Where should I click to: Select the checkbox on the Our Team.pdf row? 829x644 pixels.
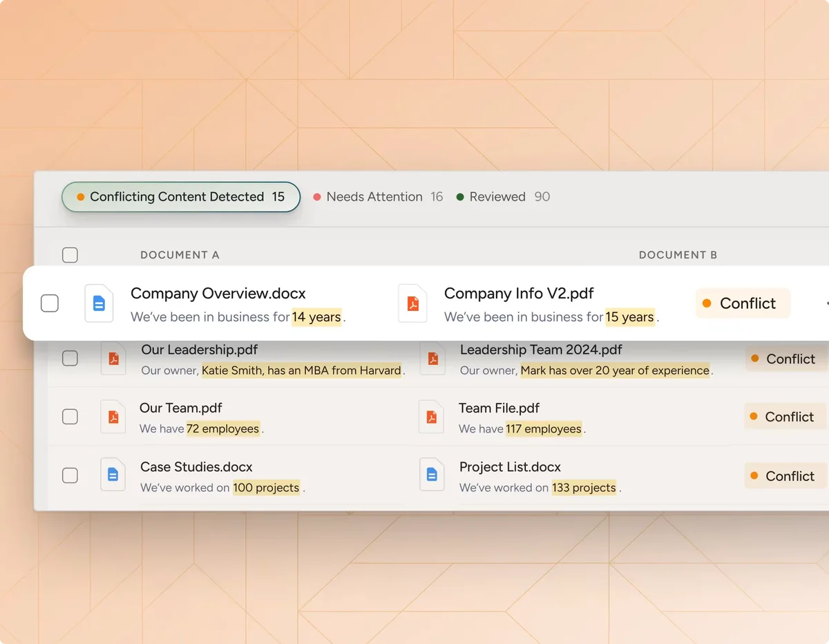[70, 417]
